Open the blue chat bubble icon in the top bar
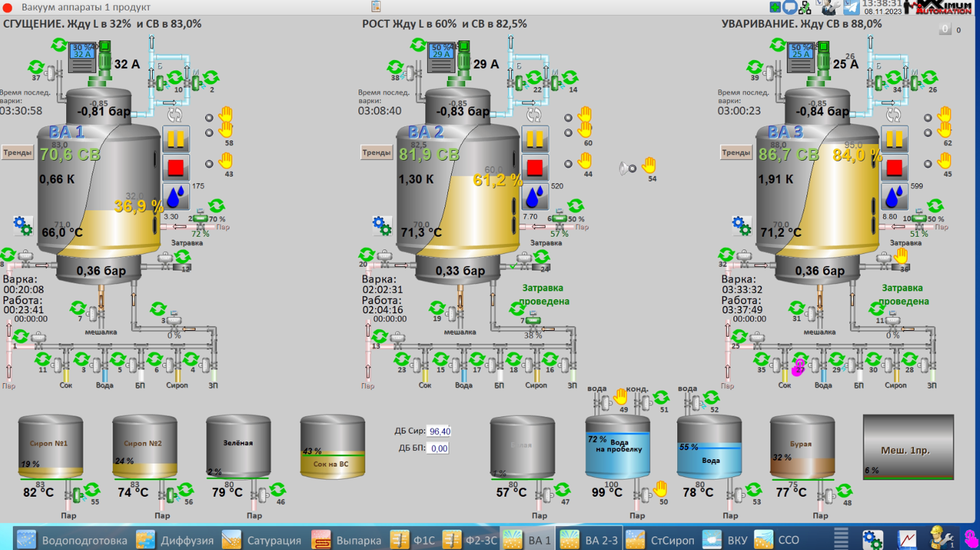The width and height of the screenshot is (980, 550). [x=790, y=7]
